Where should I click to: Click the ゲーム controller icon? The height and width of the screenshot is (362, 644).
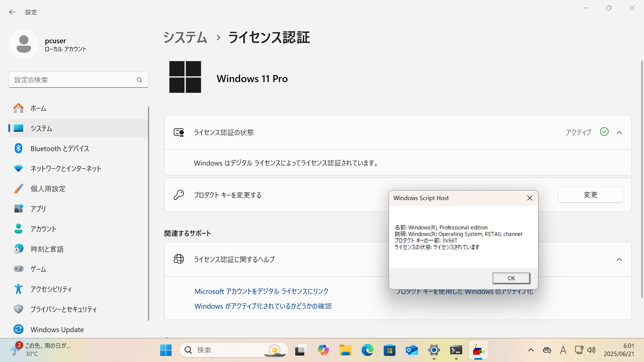pyautogui.click(x=18, y=269)
